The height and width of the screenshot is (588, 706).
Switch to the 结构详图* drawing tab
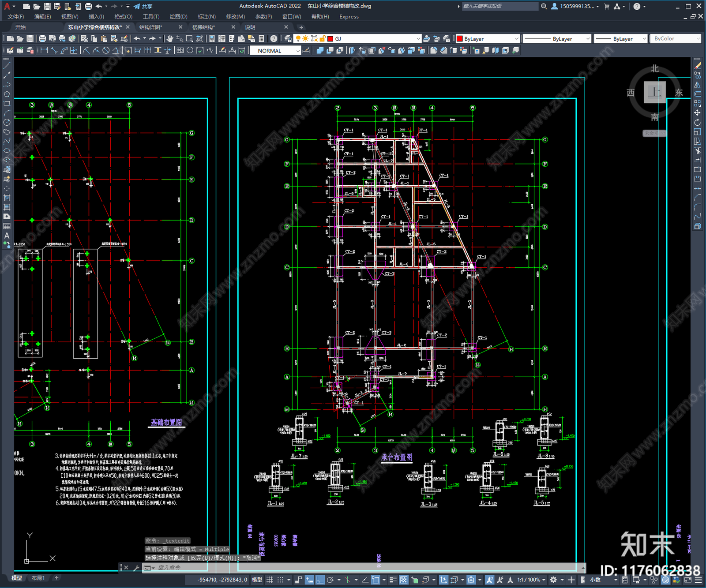pyautogui.click(x=150, y=27)
